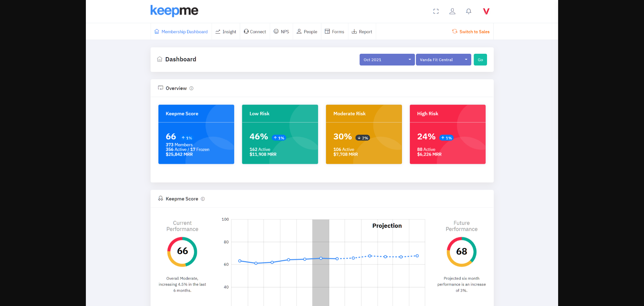This screenshot has width=644, height=306.
Task: Click 'Projected six month performance' summary text
Action: pos(462,285)
